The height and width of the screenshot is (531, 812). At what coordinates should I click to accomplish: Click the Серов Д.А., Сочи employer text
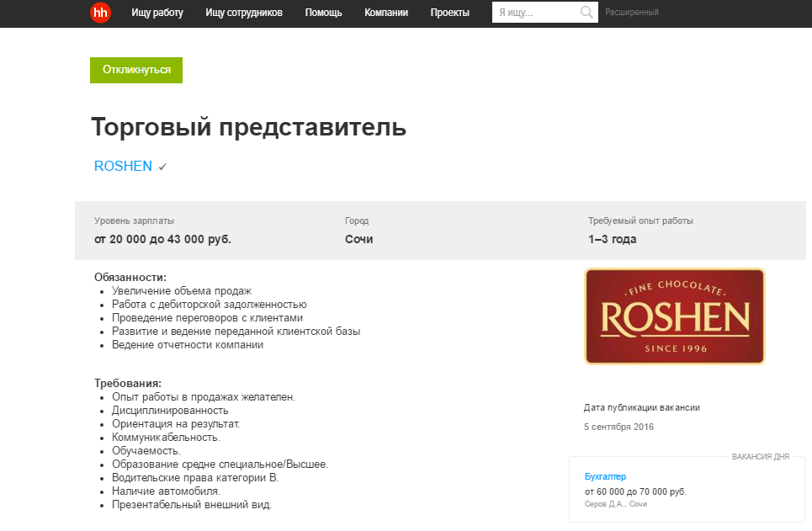615,504
